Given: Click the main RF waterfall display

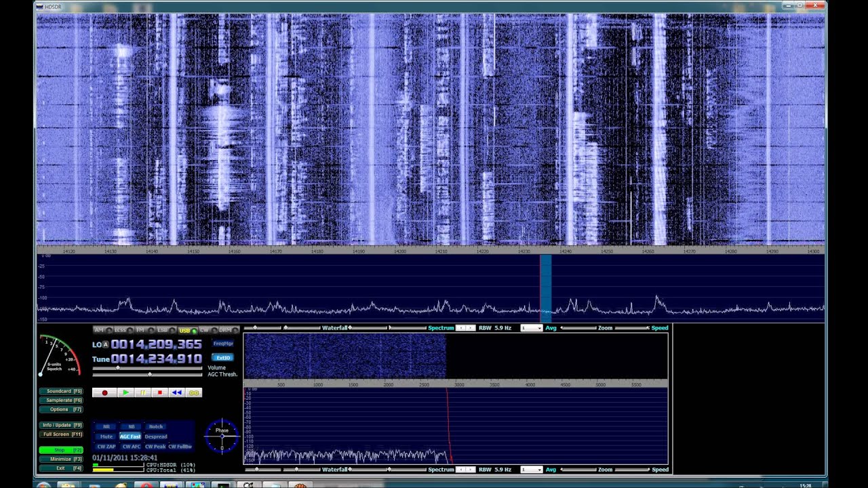Looking at the screenshot, I should [431, 129].
